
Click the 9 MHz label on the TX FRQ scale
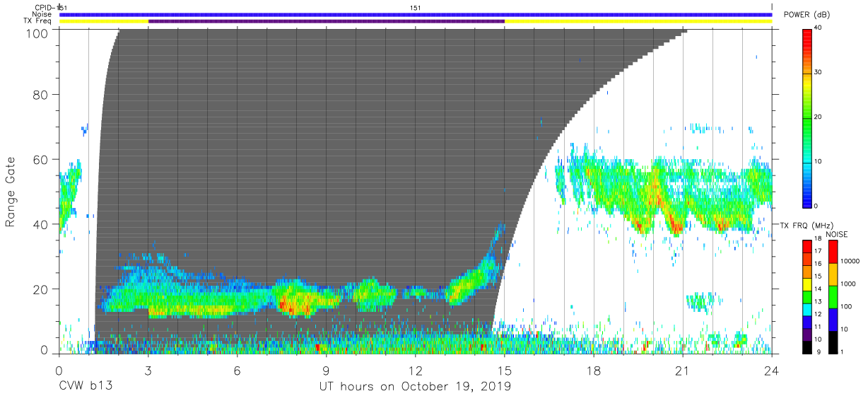(x=819, y=351)
